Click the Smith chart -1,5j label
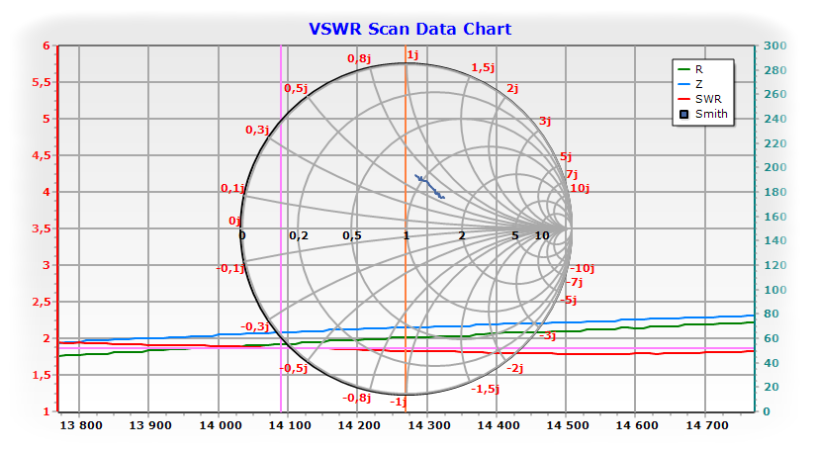Image resolution: width=816 pixels, height=452 pixels. point(486,389)
